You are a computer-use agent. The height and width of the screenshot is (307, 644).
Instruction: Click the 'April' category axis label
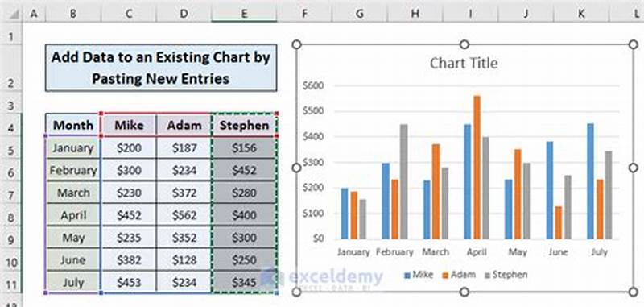(x=477, y=252)
